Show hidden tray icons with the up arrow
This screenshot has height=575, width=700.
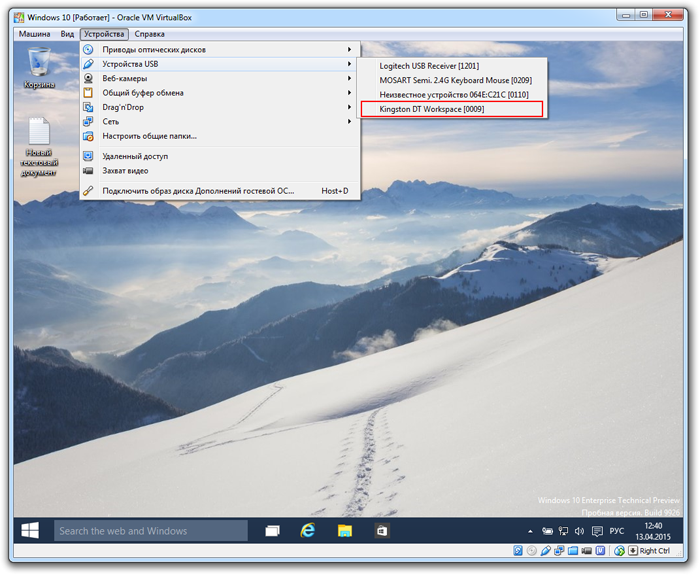[530, 531]
